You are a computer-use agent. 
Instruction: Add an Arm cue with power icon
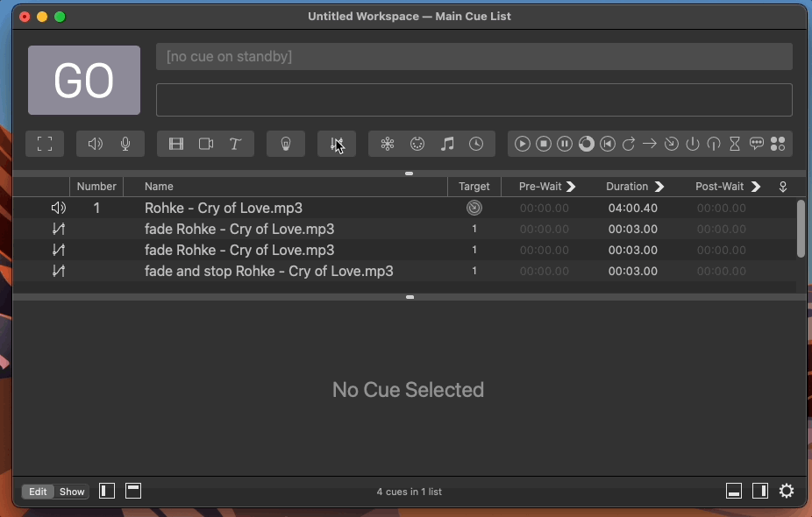coord(693,144)
